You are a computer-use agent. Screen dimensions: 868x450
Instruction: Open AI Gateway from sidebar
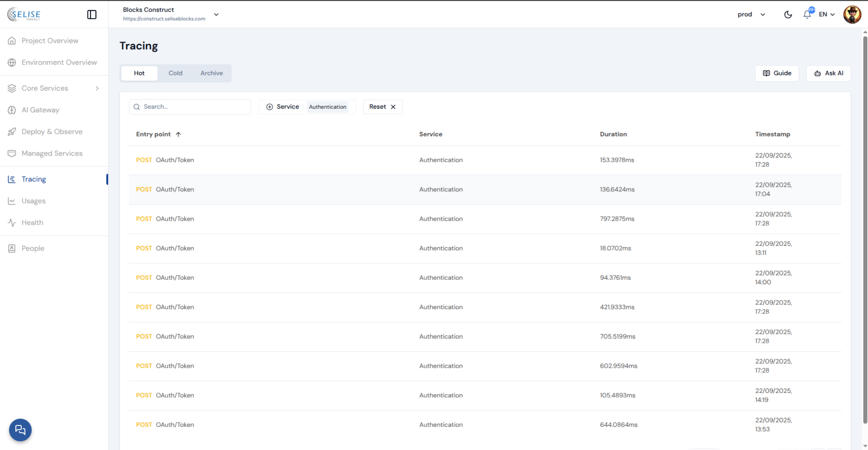tap(40, 110)
